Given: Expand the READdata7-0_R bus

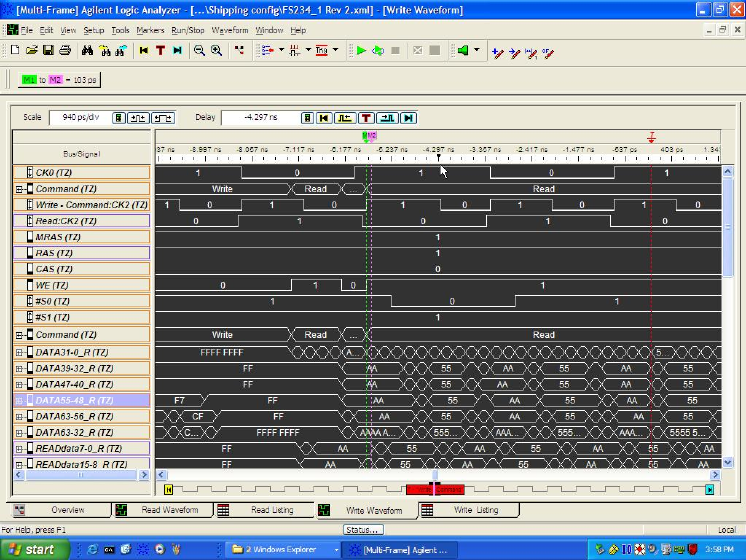Looking at the screenshot, I should point(18,448).
